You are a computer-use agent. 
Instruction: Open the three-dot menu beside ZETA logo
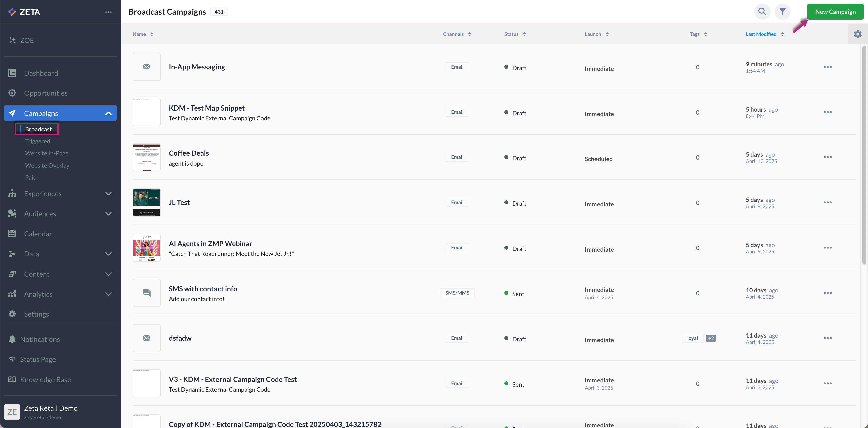pyautogui.click(x=108, y=12)
